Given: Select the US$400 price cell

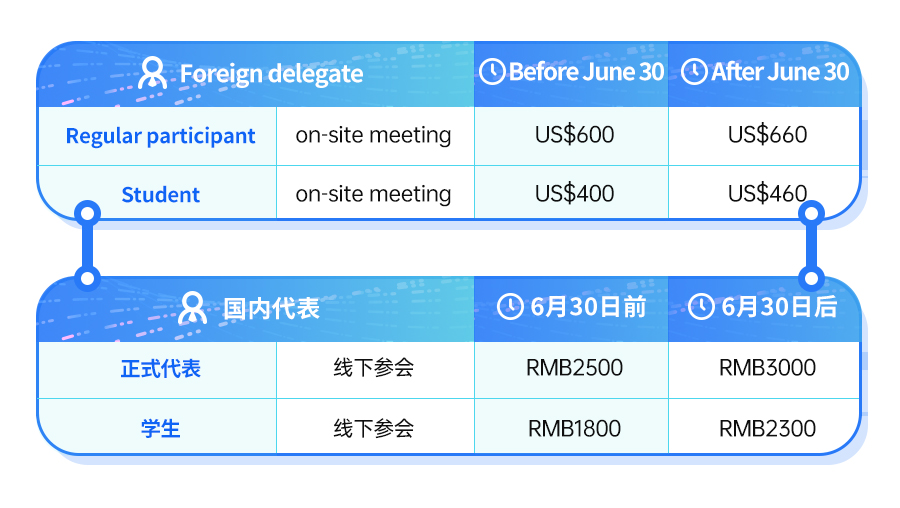Looking at the screenshot, I should (x=572, y=192).
